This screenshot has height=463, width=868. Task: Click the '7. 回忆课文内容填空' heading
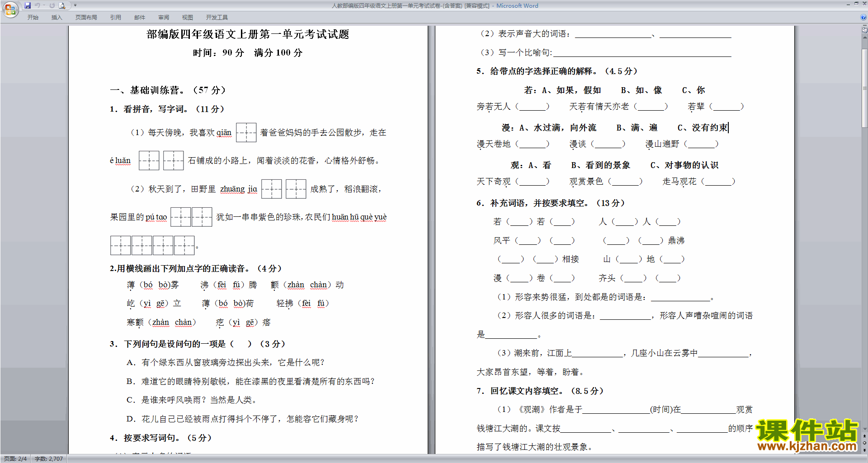coord(540,391)
